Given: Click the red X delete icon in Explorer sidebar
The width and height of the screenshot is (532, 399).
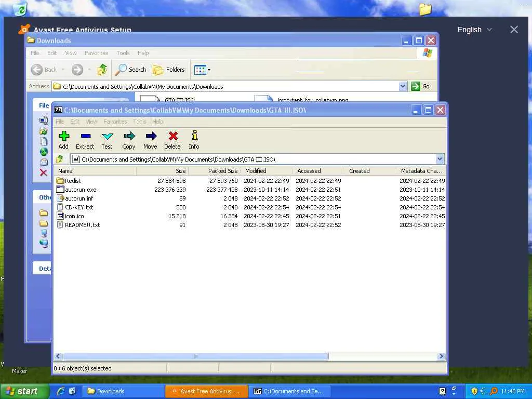Looking at the screenshot, I should point(44,172).
